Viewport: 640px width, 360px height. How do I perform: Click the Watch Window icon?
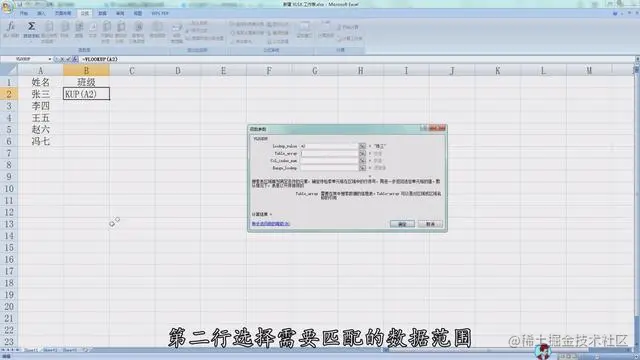click(x=304, y=27)
